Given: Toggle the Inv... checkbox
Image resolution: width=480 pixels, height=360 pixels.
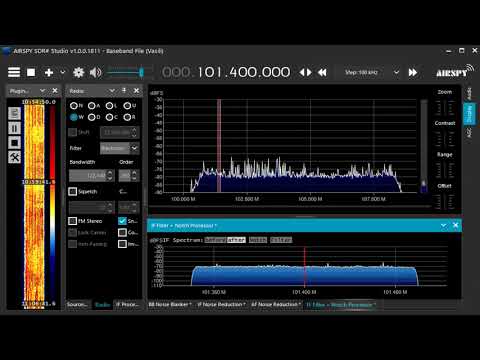Looking at the screenshot, I should tap(122, 244).
